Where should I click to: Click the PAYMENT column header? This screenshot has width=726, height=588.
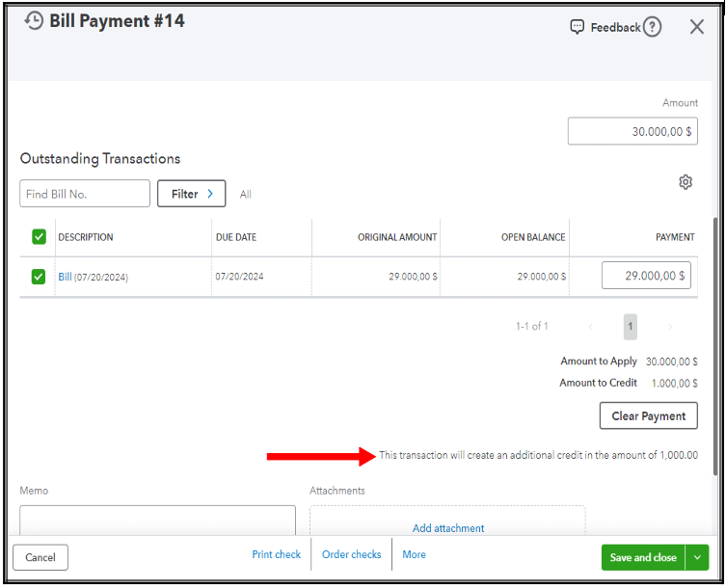pyautogui.click(x=675, y=237)
